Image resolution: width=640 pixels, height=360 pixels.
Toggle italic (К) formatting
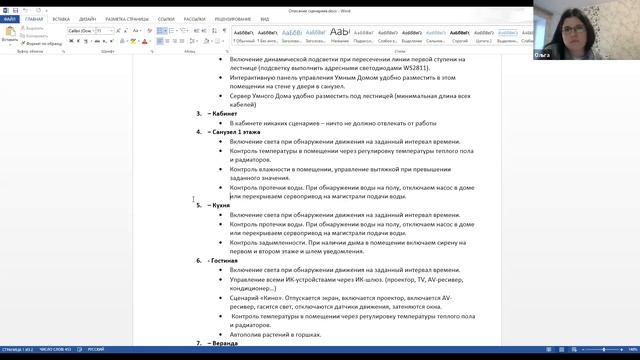(x=78, y=41)
